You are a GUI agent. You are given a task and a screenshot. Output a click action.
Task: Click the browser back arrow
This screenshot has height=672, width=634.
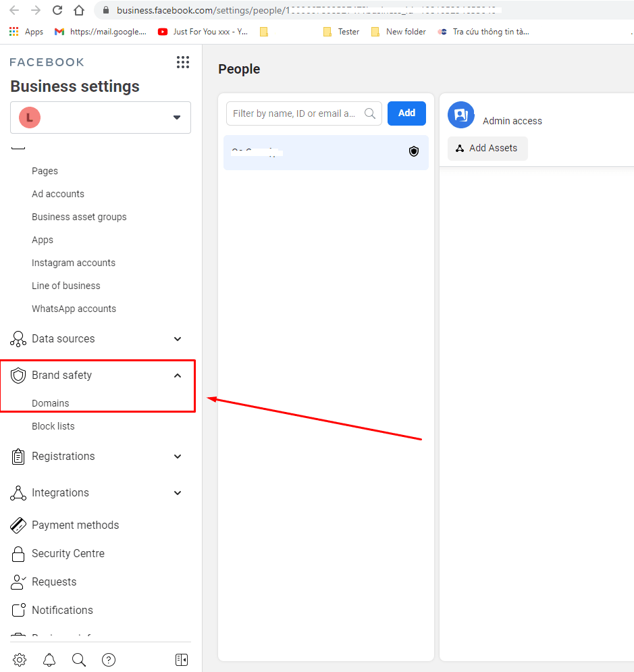coord(14,10)
